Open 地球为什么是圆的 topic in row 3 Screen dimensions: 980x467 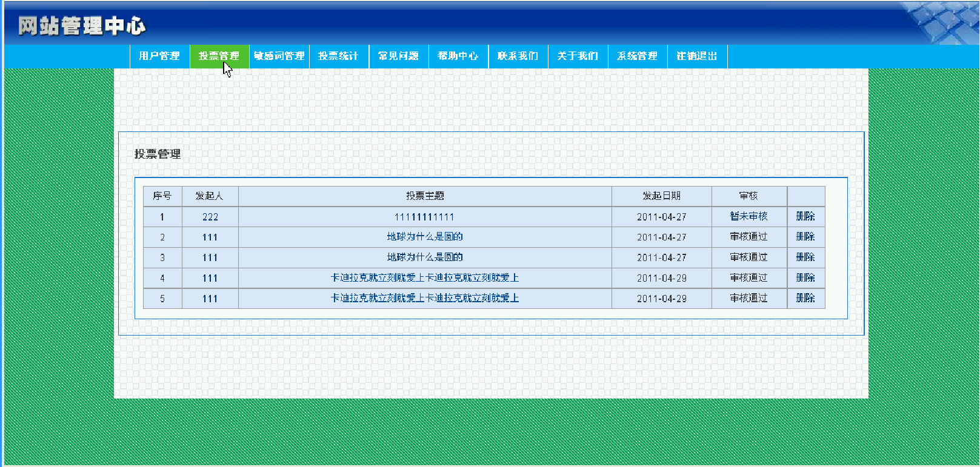(425, 257)
